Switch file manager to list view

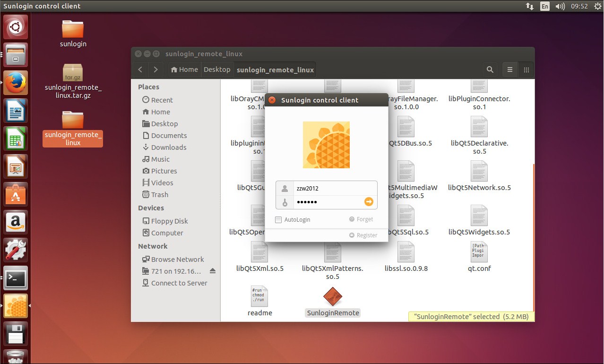pos(510,69)
